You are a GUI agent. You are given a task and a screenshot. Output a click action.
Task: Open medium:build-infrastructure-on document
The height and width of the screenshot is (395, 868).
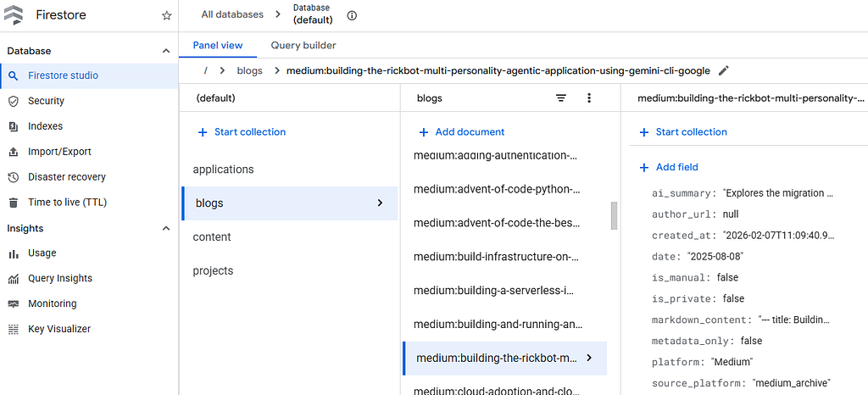click(x=505, y=257)
